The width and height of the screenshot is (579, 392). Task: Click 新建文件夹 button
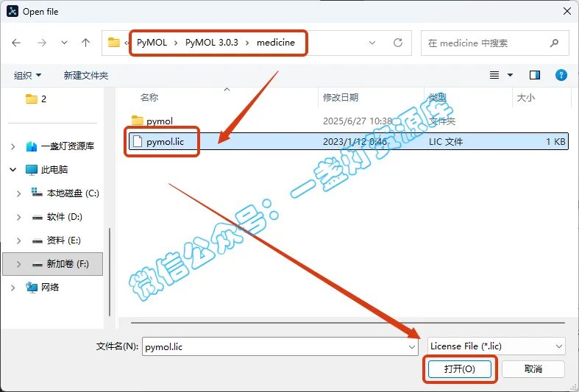(85, 75)
